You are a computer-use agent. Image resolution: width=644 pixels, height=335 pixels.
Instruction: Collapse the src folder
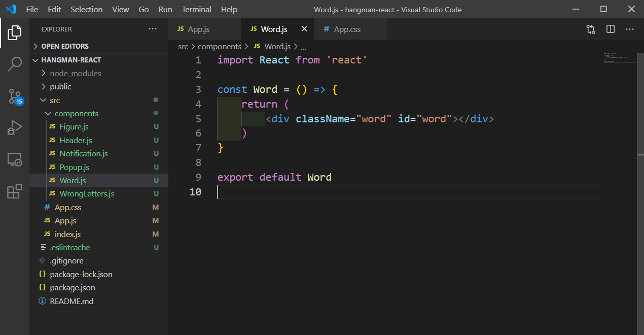(x=99, y=100)
